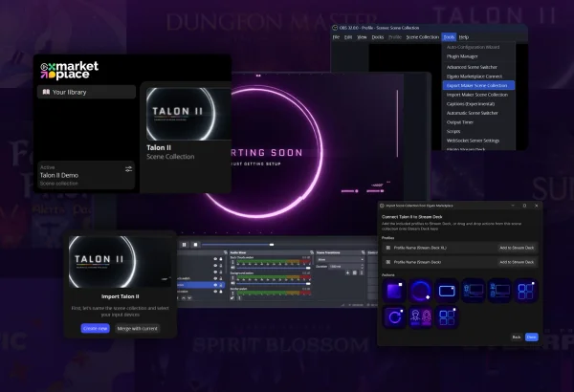The image size is (574, 392).
Task: Open the View menu in OBS
Action: [x=362, y=37]
